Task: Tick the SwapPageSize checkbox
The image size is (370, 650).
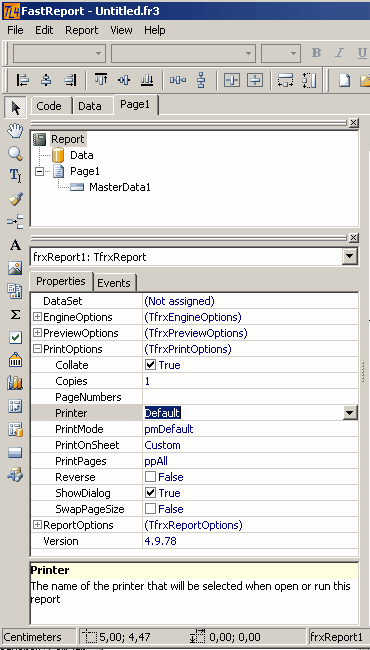Action: pyautogui.click(x=150, y=509)
